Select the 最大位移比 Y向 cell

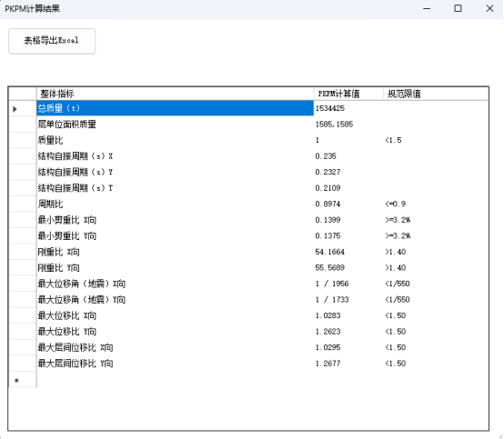(x=176, y=332)
